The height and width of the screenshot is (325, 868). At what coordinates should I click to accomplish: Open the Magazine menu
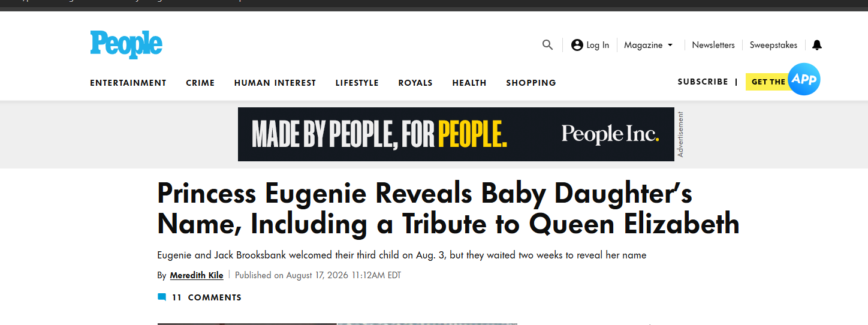(x=643, y=45)
